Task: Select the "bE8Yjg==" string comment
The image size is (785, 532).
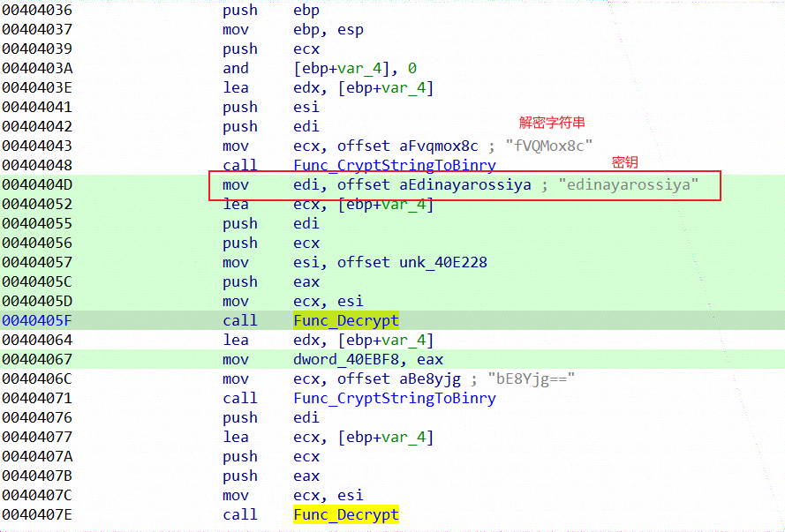Action: coord(532,379)
